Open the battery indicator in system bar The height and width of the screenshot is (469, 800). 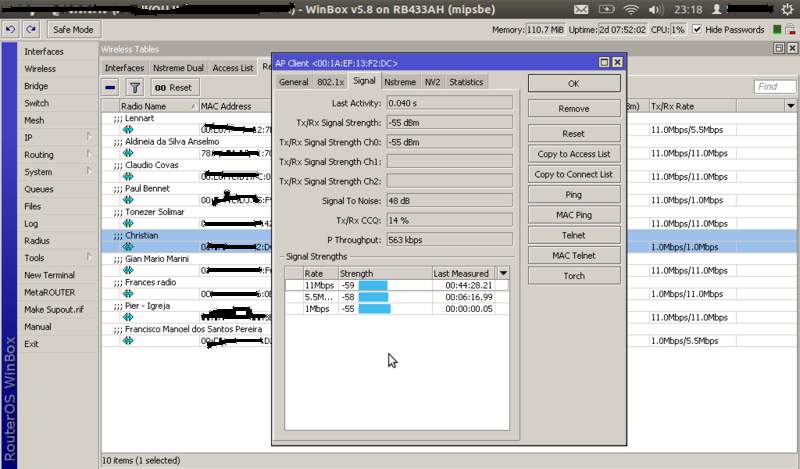pyautogui.click(x=607, y=9)
